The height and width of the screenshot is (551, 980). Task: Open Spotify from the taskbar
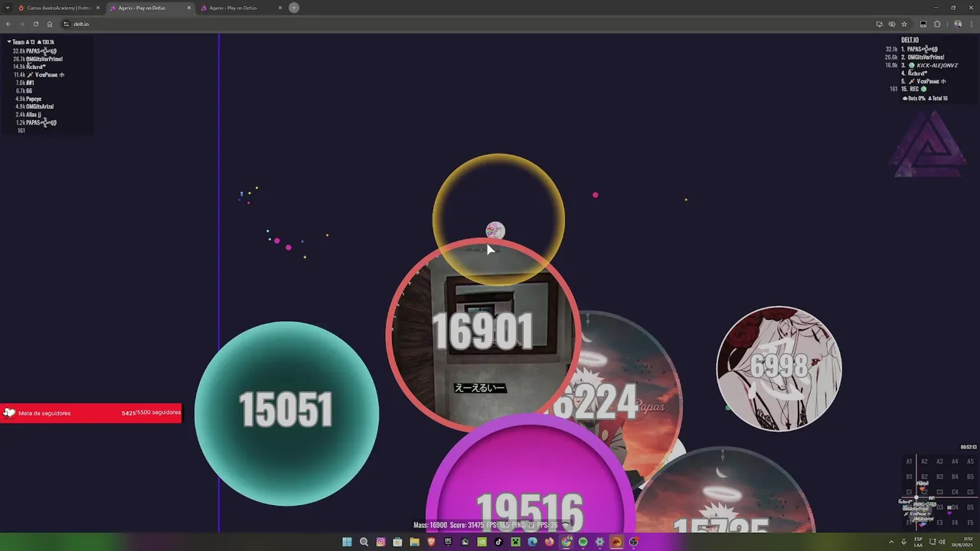[x=583, y=542]
